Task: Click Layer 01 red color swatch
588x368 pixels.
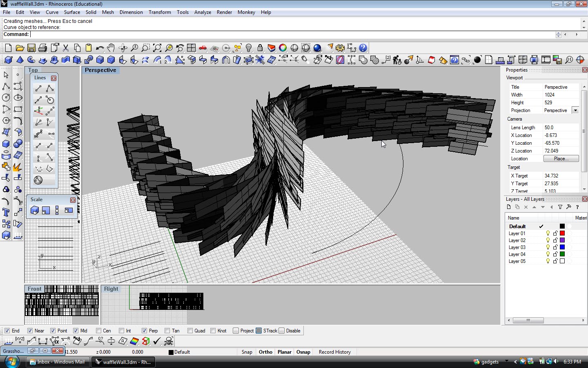Action: [x=562, y=233]
